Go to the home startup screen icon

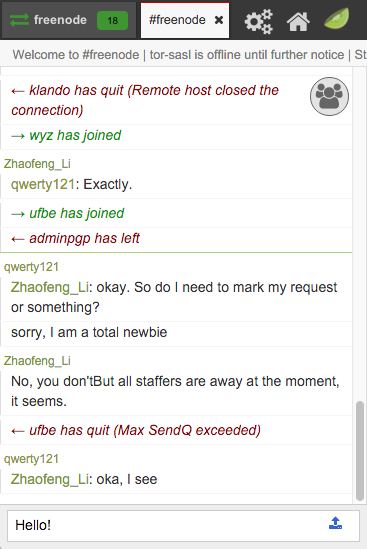coord(298,22)
